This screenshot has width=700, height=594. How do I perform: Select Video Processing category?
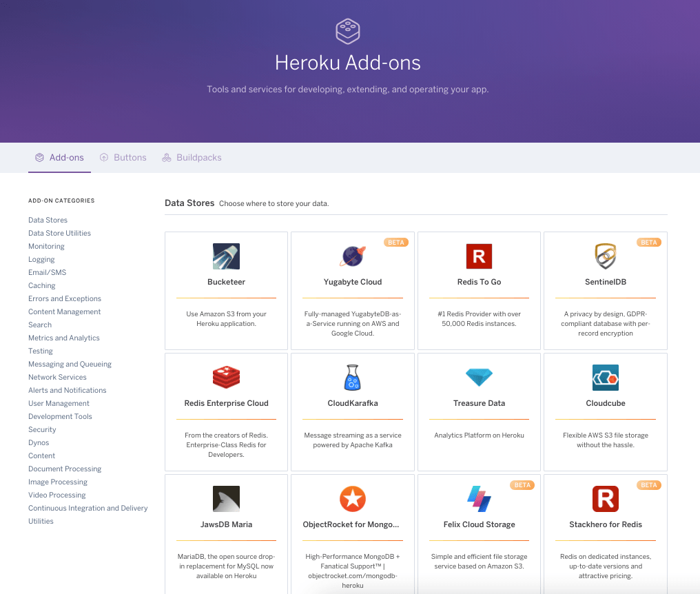(x=57, y=495)
